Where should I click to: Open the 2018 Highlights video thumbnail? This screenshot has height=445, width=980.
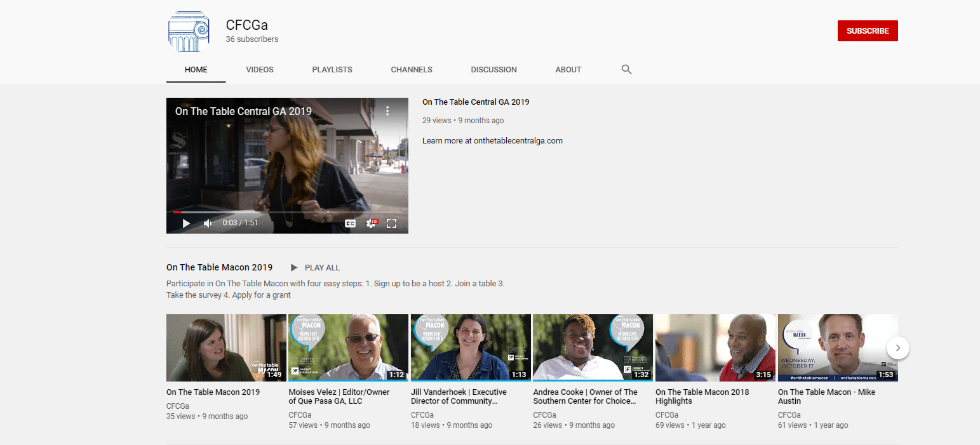pos(715,348)
